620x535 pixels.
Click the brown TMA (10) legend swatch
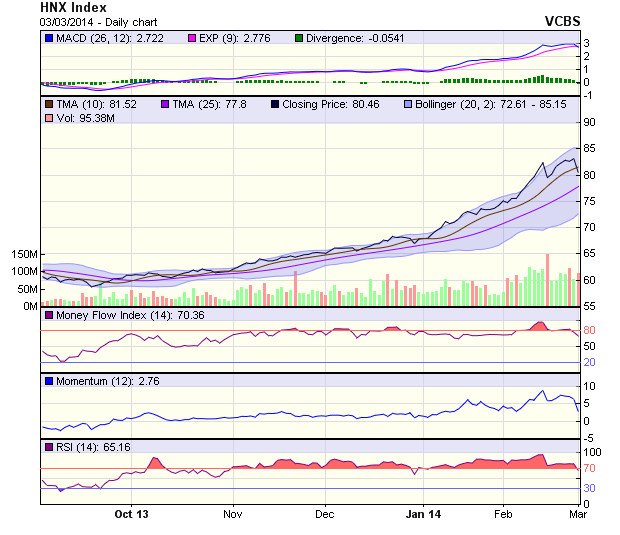pyautogui.click(x=48, y=104)
